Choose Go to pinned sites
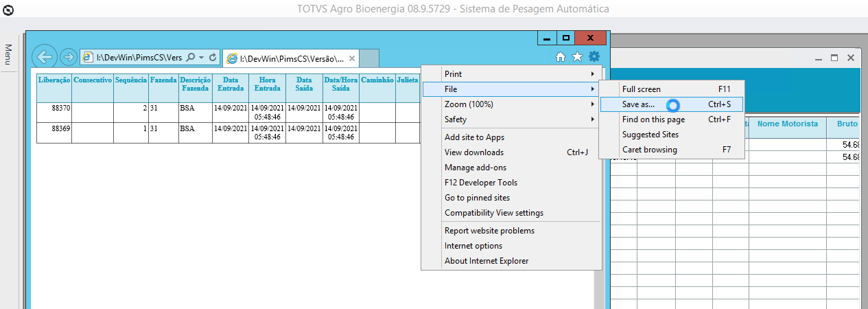Screen dimensions: 868x309 [511, 198]
